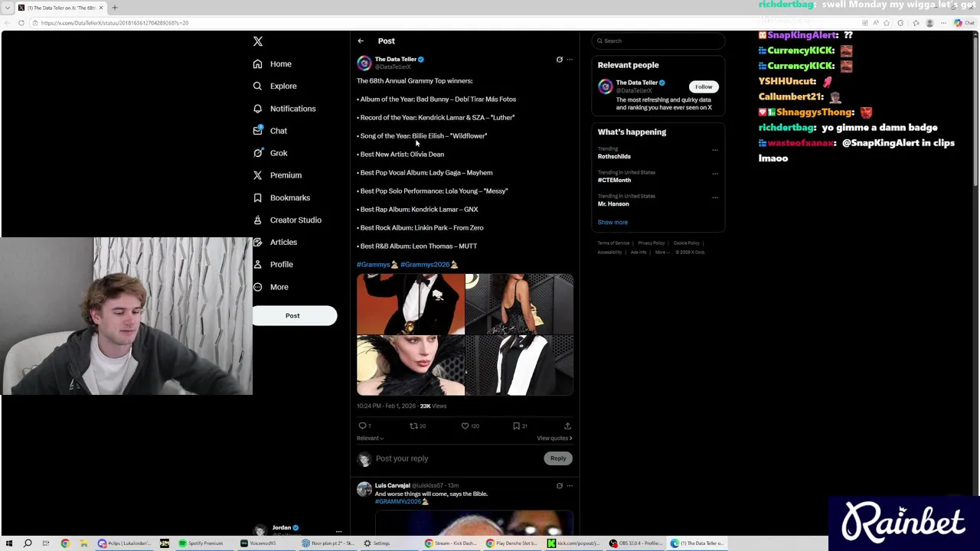Open options for the Mr. Hanson trend

[715, 197]
